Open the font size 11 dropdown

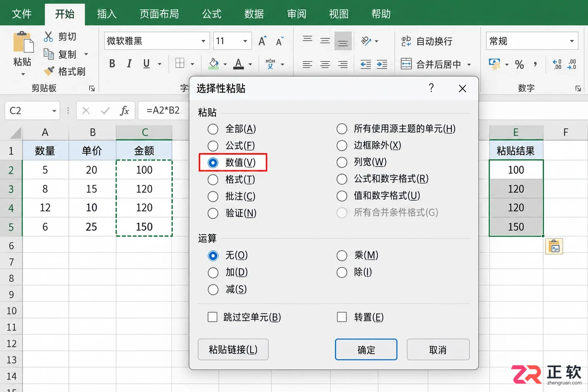[x=245, y=41]
